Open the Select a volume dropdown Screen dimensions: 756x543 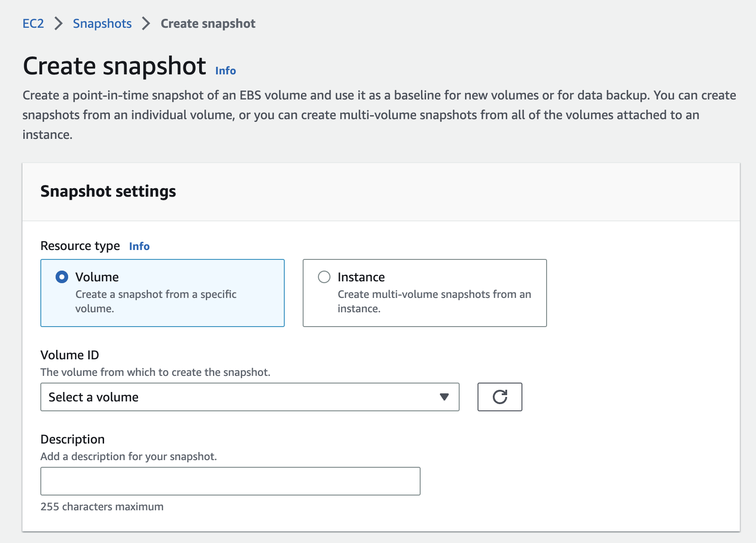pos(249,397)
